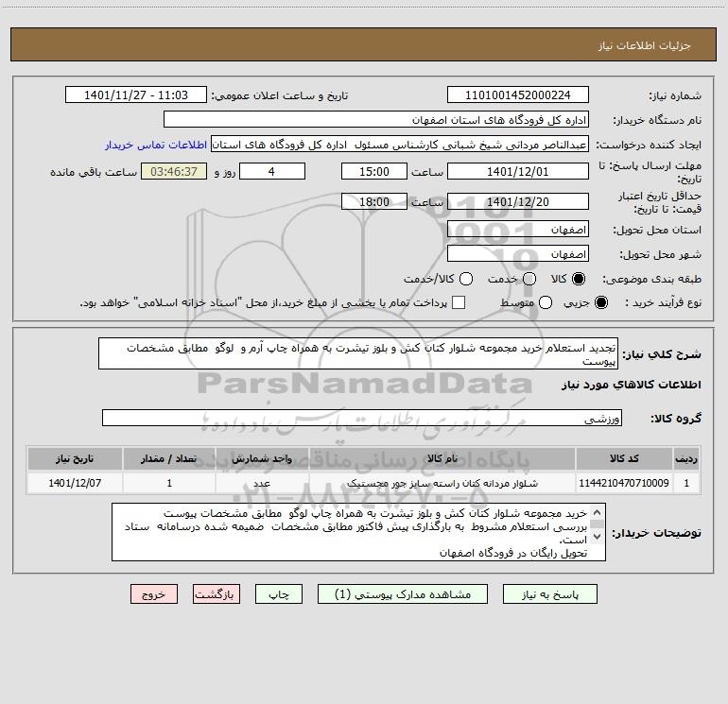The width and height of the screenshot is (728, 704).
Task: Click the validity time field 18:00
Action: 374,201
